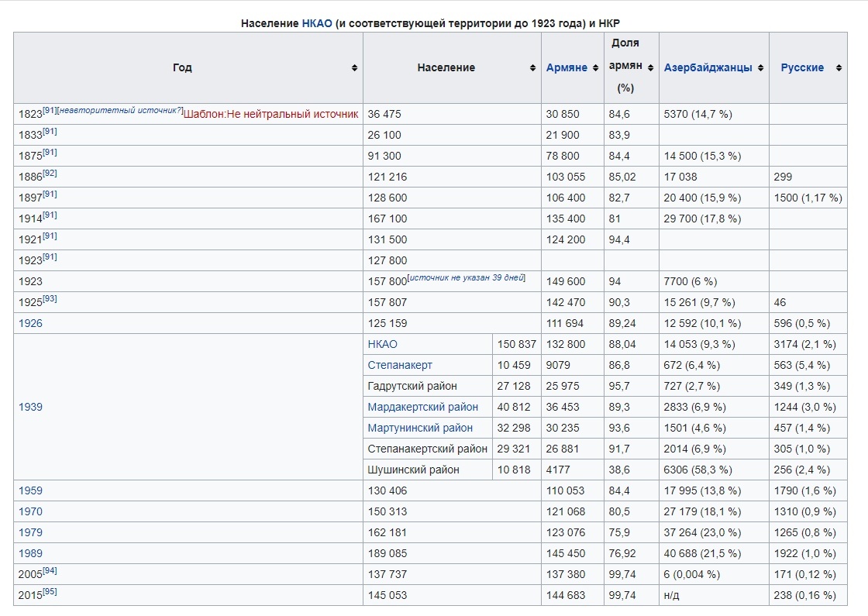Image resolution: width=868 pixels, height=616 pixels.
Task: Click the sort arrows beside Население header
Action: click(x=532, y=68)
